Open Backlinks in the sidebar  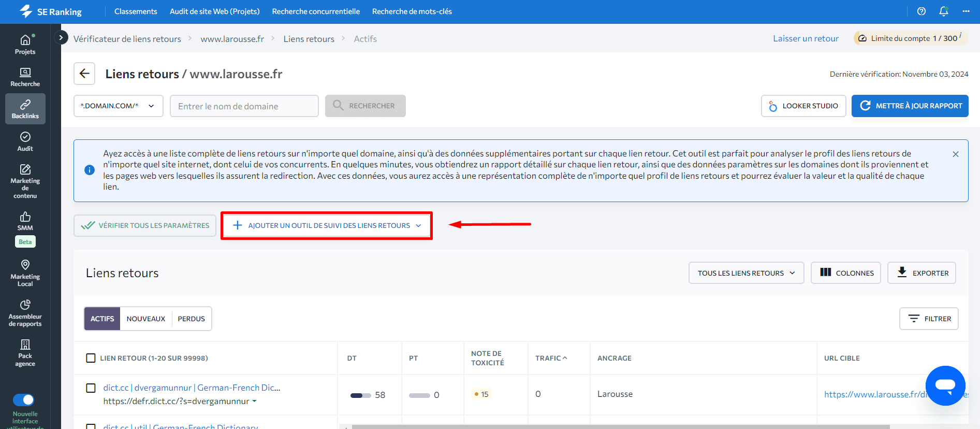pyautogui.click(x=25, y=109)
